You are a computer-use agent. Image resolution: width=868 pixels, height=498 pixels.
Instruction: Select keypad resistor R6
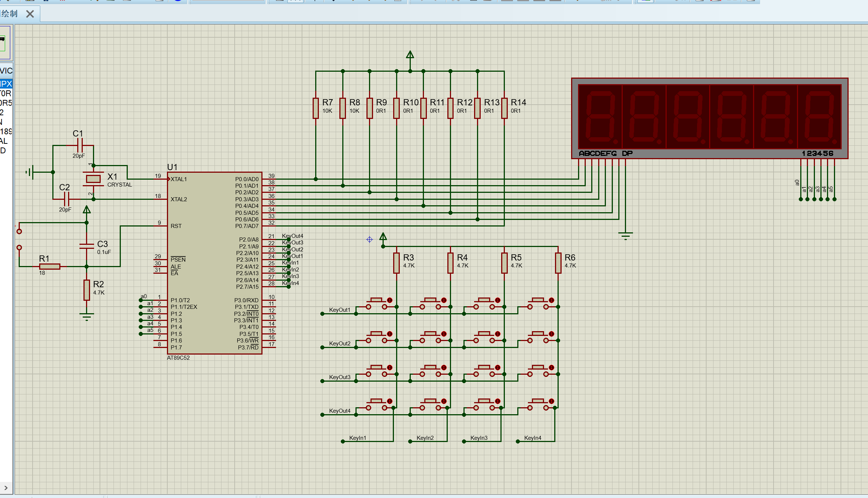pyautogui.click(x=558, y=263)
